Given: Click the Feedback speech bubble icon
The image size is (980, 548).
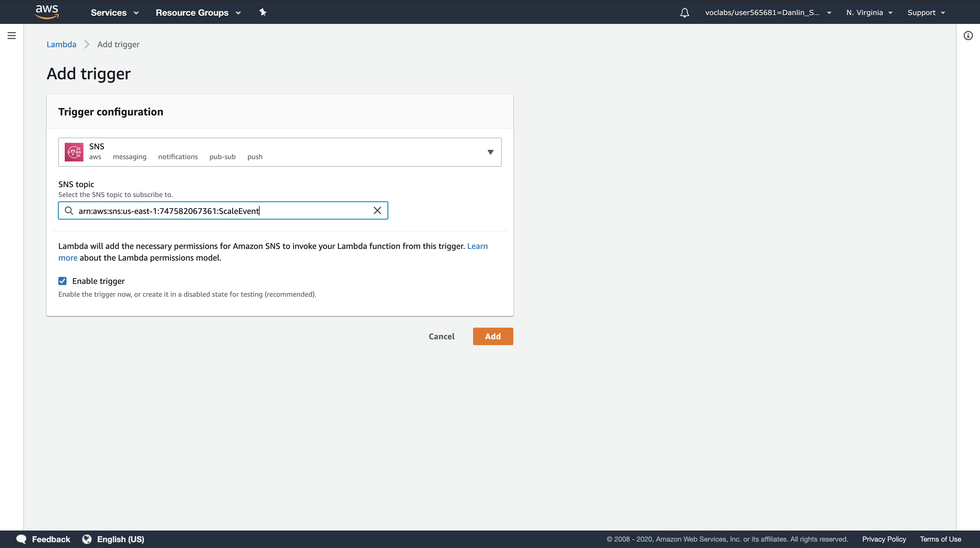Looking at the screenshot, I should coord(21,539).
